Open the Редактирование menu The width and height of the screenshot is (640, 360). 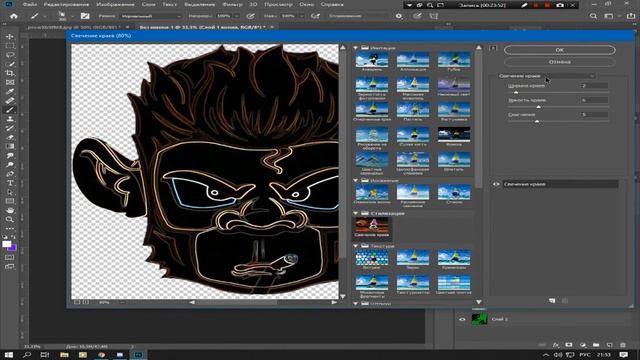(x=66, y=4)
